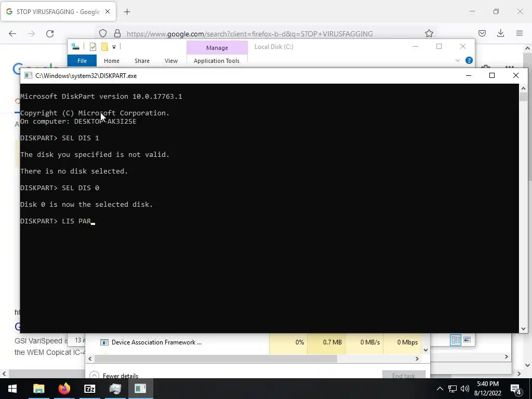Collapse Task Manager with Fewer details
Screen dimensions: 532x399
click(114, 376)
